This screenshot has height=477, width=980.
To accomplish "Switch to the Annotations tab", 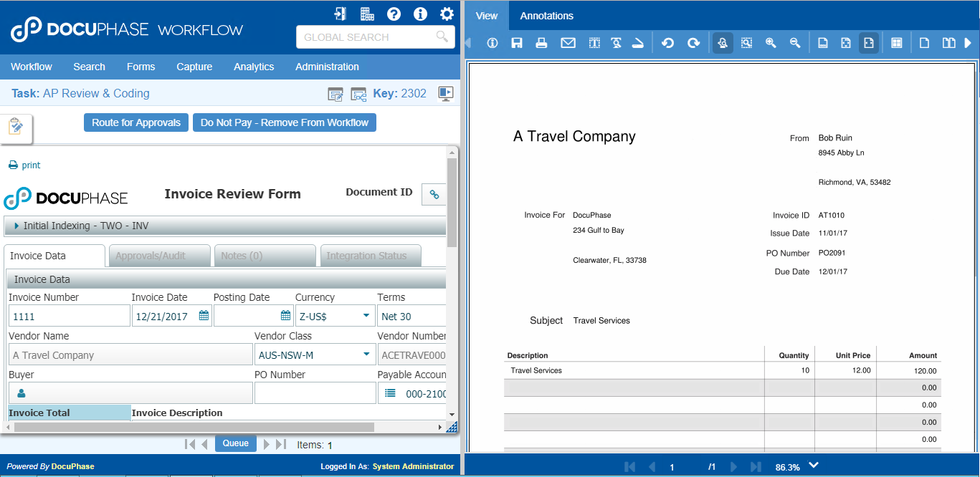I will (x=547, y=16).
